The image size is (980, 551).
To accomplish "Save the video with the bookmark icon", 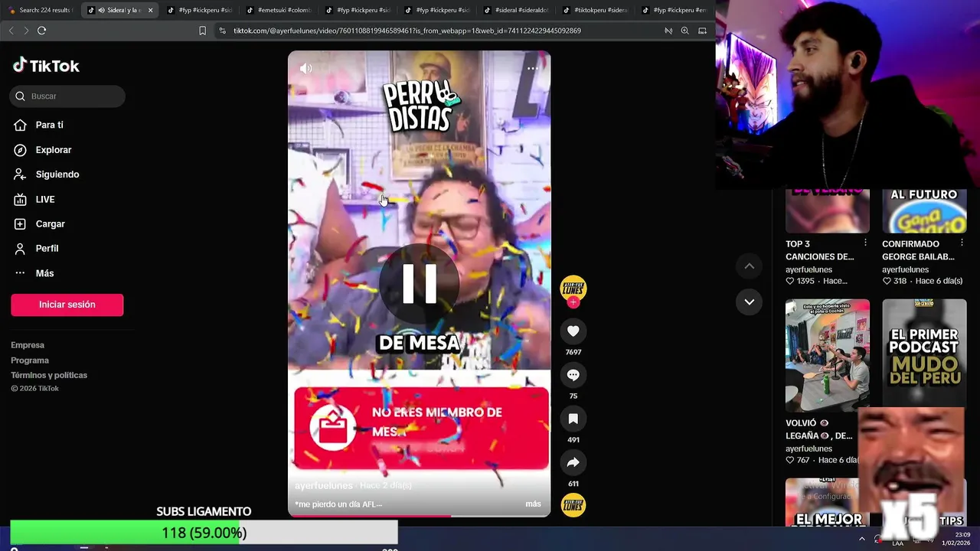I will (573, 419).
